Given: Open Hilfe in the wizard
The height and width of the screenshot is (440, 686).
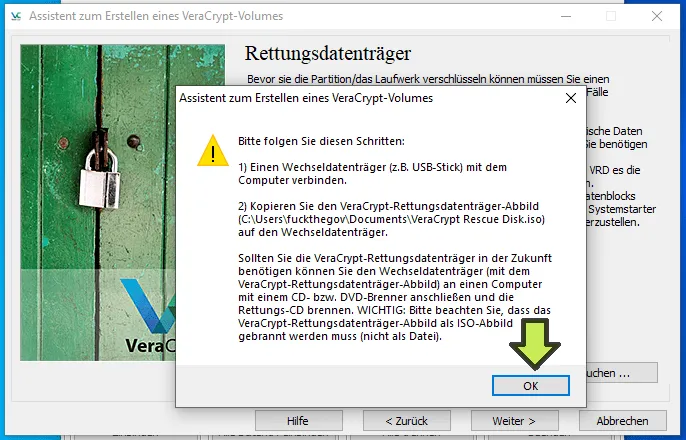Looking at the screenshot, I should click(298, 421).
